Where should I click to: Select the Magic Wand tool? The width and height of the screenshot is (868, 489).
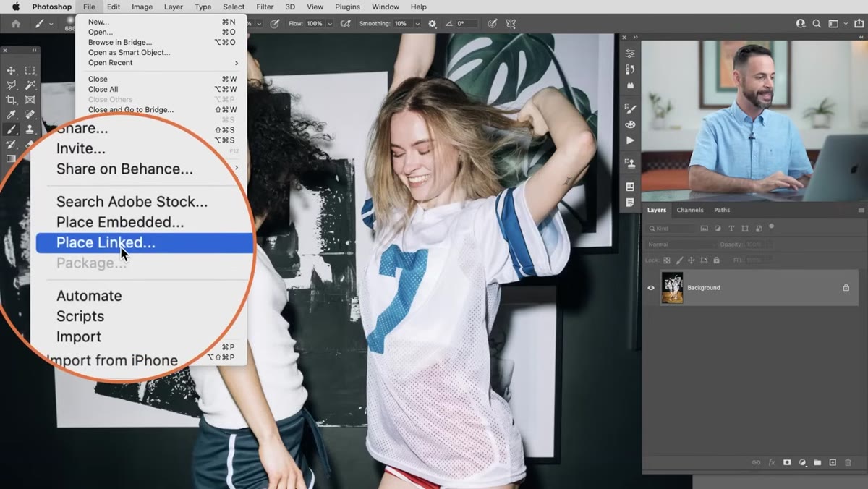[x=30, y=85]
